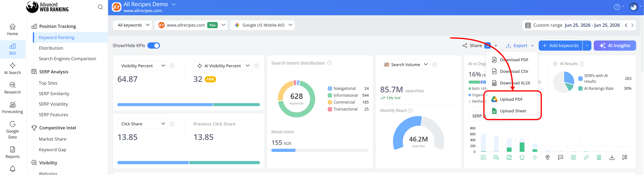
Task: Toggle the Show/Hide KPIs switch
Action: 154,46
